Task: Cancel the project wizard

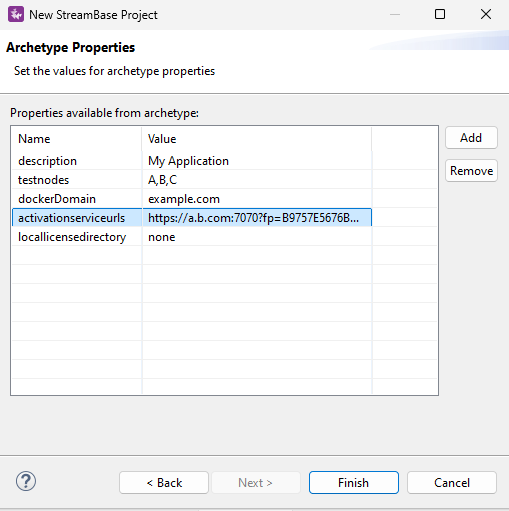Action: pyautogui.click(x=452, y=482)
